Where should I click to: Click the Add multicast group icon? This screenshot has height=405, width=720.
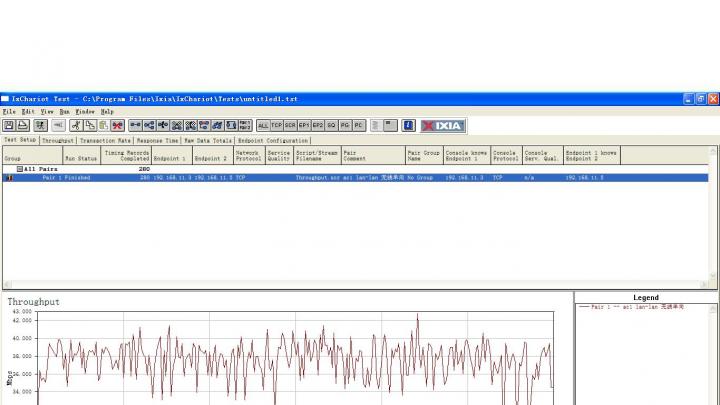(149, 125)
